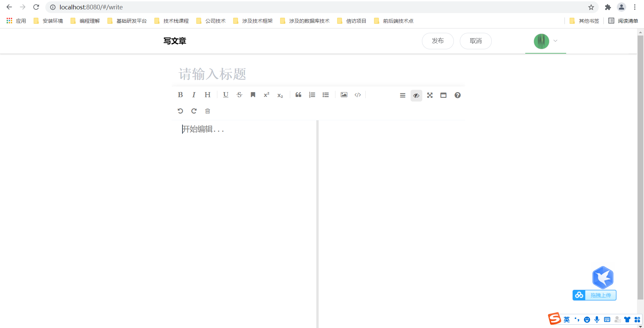The image size is (644, 328).
Task: Undo the last edit
Action: tap(180, 111)
